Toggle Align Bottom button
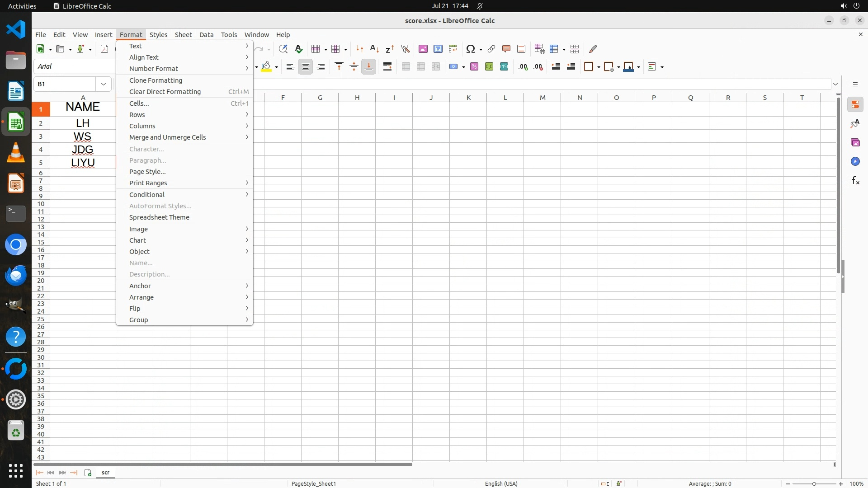The height and width of the screenshot is (488, 868). (x=369, y=67)
